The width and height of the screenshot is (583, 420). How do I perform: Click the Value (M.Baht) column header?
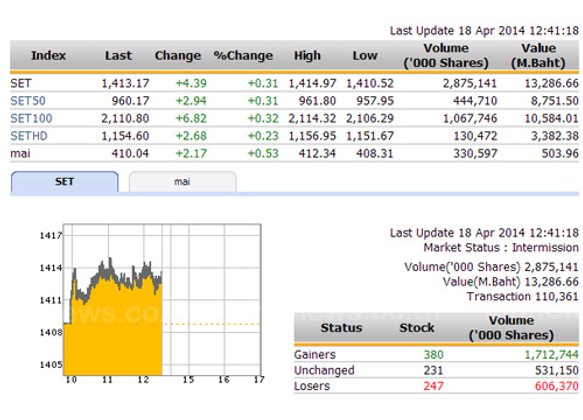pyautogui.click(x=538, y=55)
